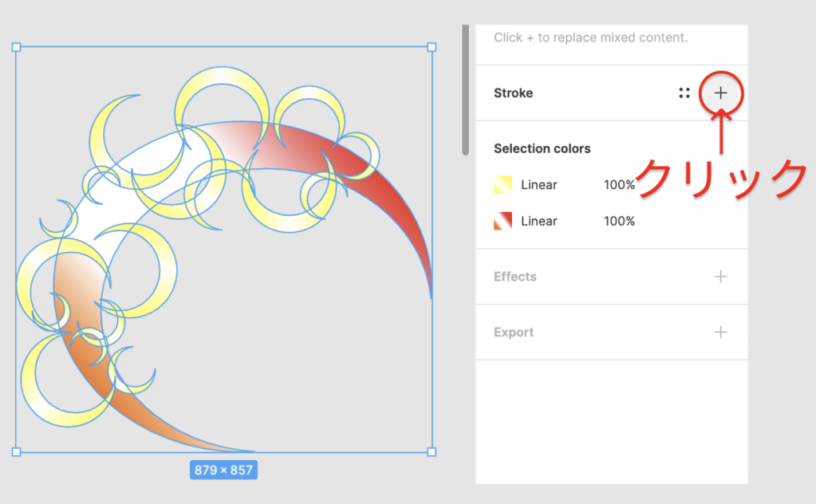The height and width of the screenshot is (504, 816).
Task: Click the yellow Linear gradient swatch
Action: click(x=503, y=185)
